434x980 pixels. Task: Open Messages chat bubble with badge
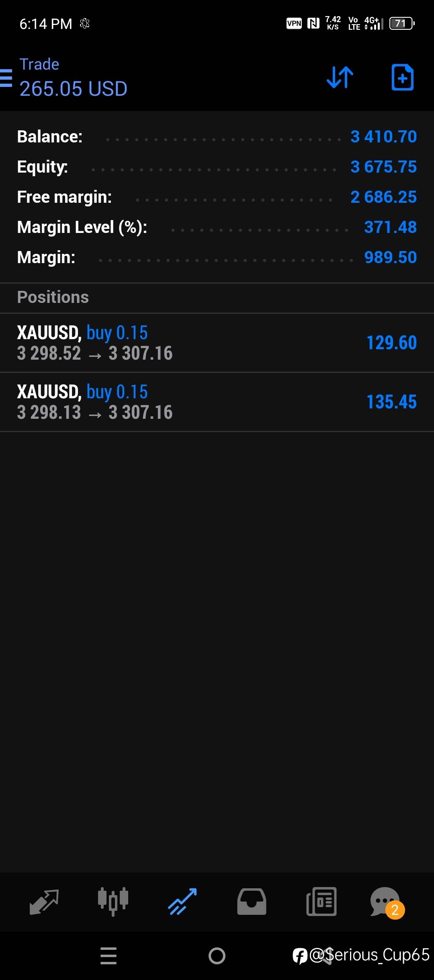click(x=387, y=903)
